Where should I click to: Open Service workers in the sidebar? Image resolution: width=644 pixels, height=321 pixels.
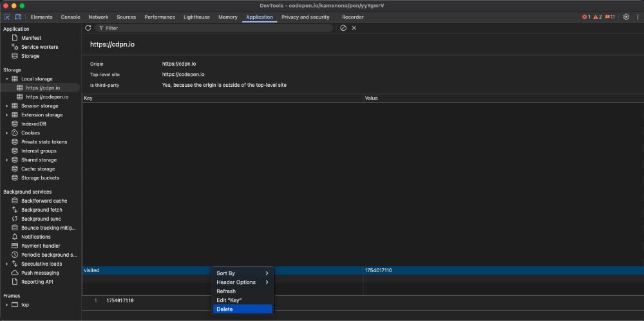(x=40, y=47)
